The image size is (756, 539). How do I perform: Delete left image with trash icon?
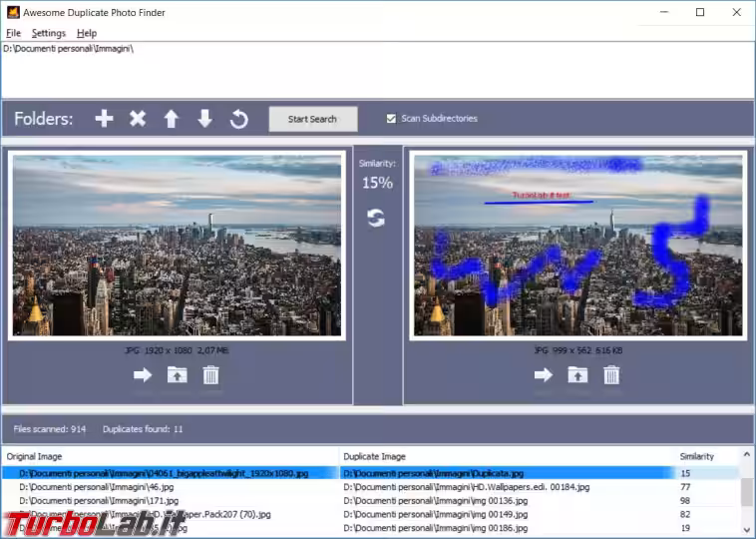pyautogui.click(x=211, y=375)
